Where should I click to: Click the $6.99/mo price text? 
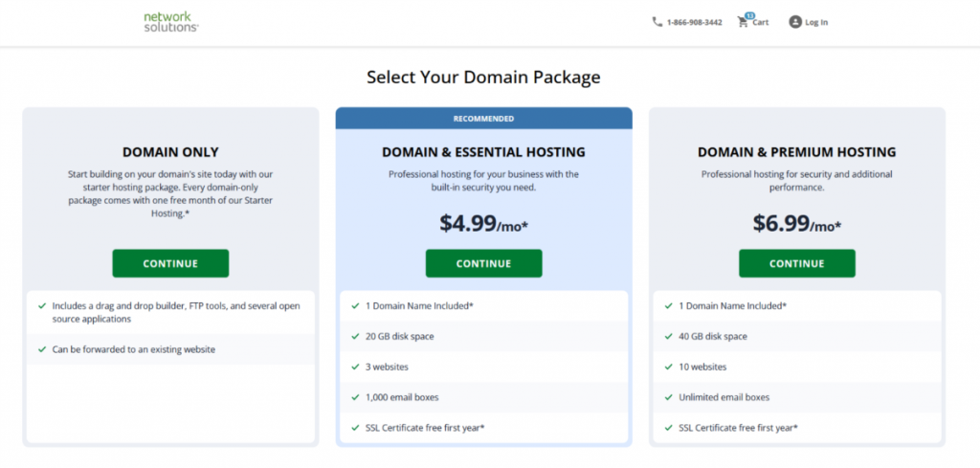[x=796, y=224]
